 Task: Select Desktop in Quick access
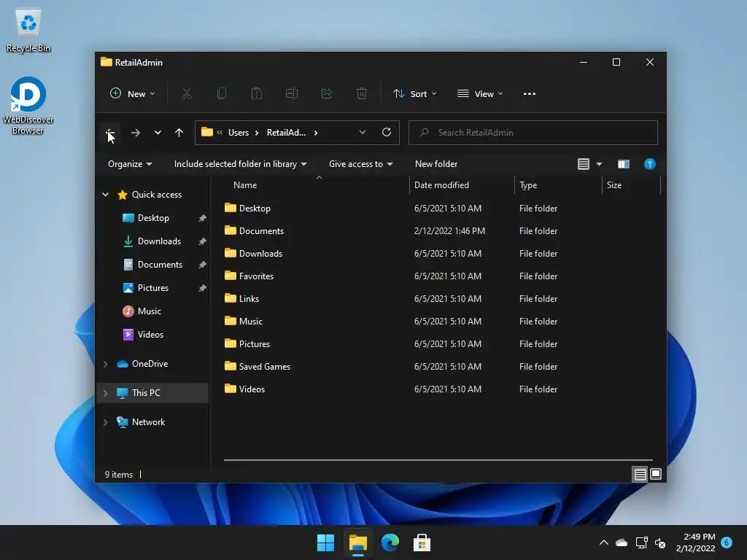[153, 217]
